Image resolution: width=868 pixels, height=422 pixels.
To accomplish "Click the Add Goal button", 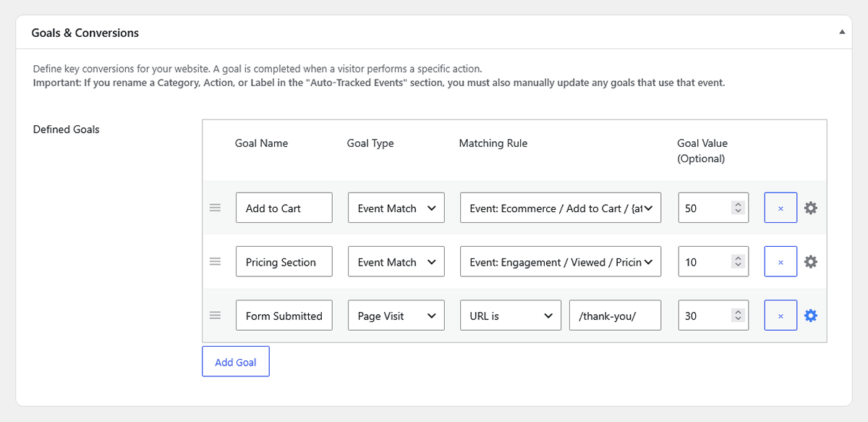I will pos(236,362).
